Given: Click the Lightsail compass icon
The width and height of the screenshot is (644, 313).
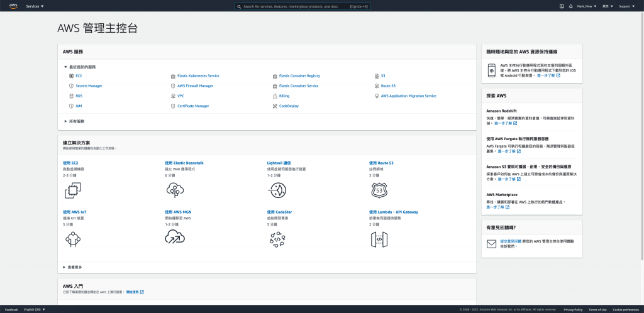Looking at the screenshot, I should pos(277,190).
